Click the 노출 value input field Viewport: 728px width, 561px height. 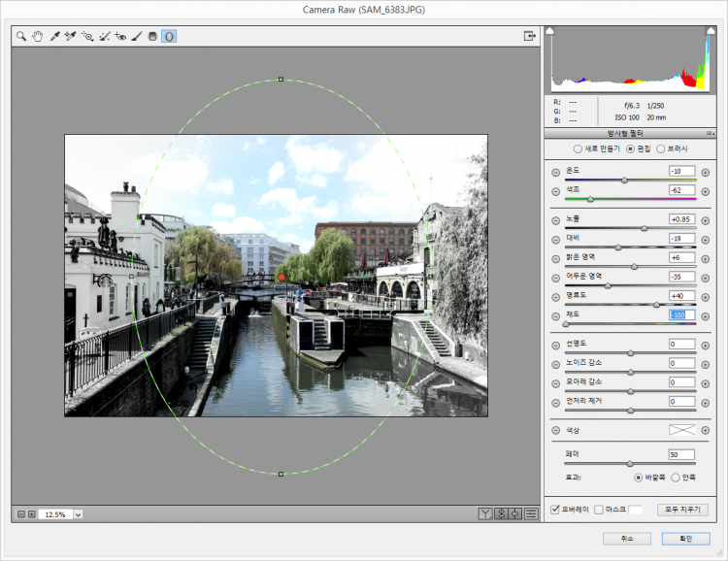[681, 218]
